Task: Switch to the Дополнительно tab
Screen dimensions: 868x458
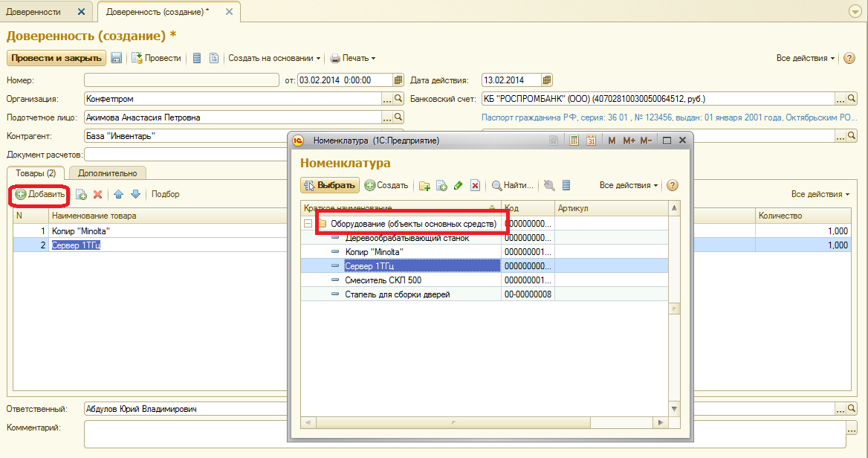Action: click(x=108, y=173)
